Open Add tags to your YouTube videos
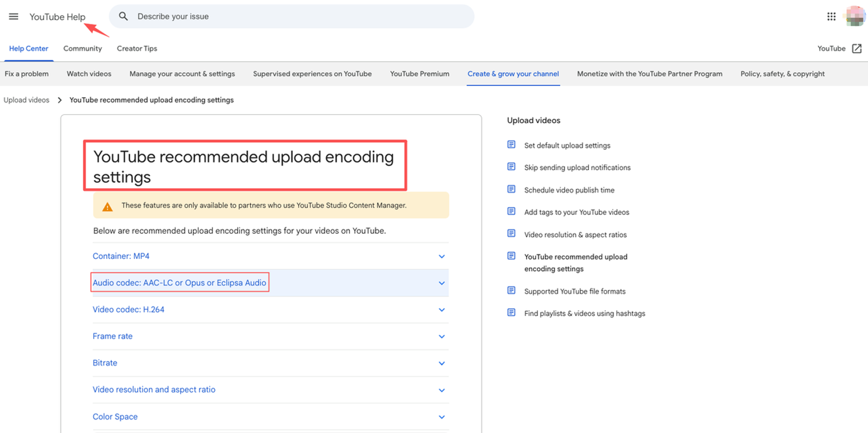The image size is (868, 433). point(577,212)
